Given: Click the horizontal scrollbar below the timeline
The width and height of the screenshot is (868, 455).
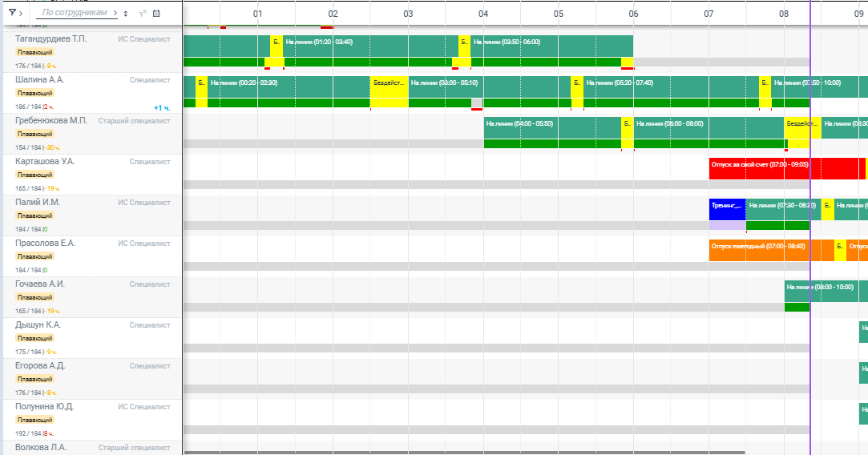Looking at the screenshot, I should (464, 453).
